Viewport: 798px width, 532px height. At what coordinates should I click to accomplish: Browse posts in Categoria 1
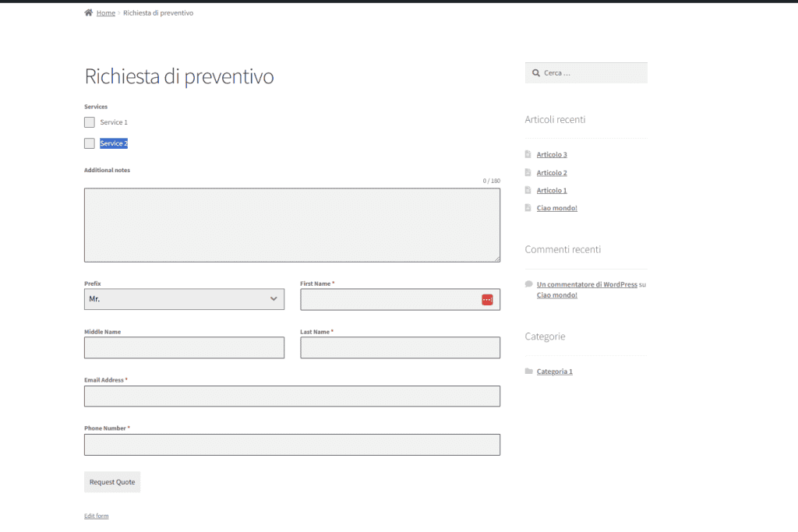click(554, 372)
